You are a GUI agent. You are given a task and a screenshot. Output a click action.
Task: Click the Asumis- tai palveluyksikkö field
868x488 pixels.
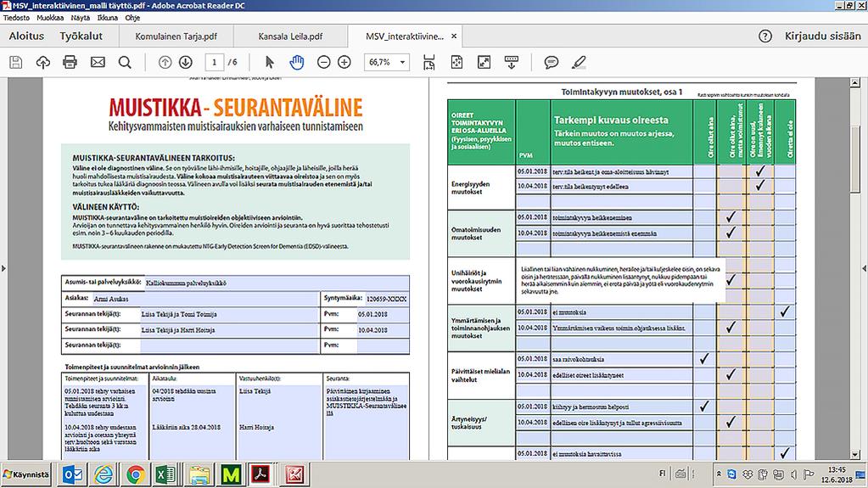pyautogui.click(x=277, y=283)
